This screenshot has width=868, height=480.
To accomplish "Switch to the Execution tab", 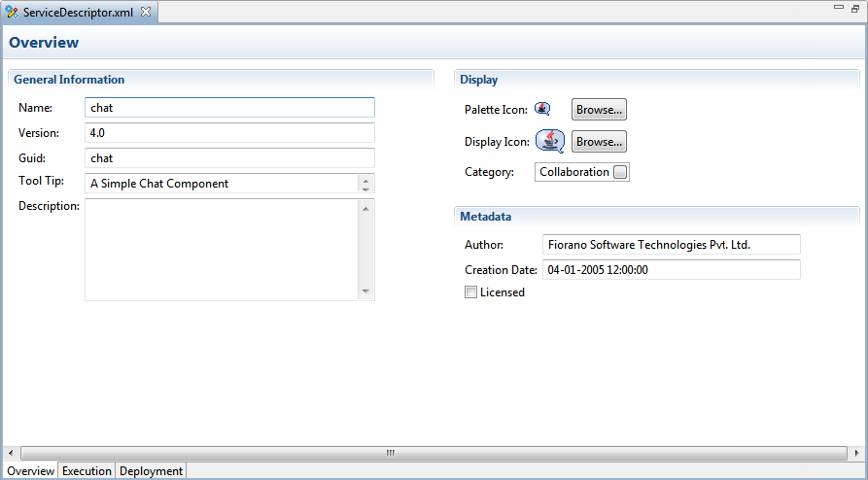I will (x=87, y=471).
